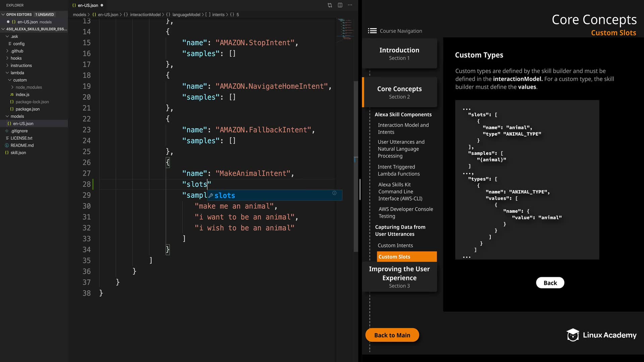The image size is (644, 362).
Task: Click the editor vertical scrollbar
Action: point(356,168)
